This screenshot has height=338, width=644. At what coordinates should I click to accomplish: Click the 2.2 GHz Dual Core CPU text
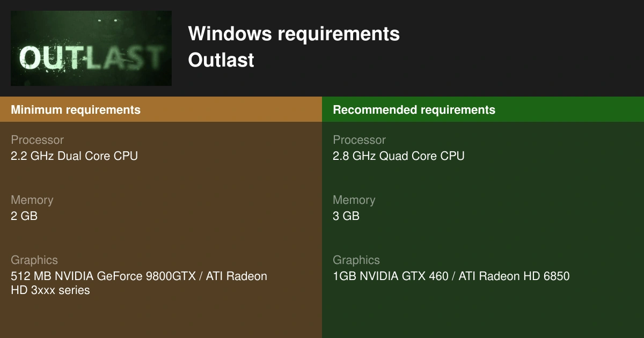coord(74,156)
